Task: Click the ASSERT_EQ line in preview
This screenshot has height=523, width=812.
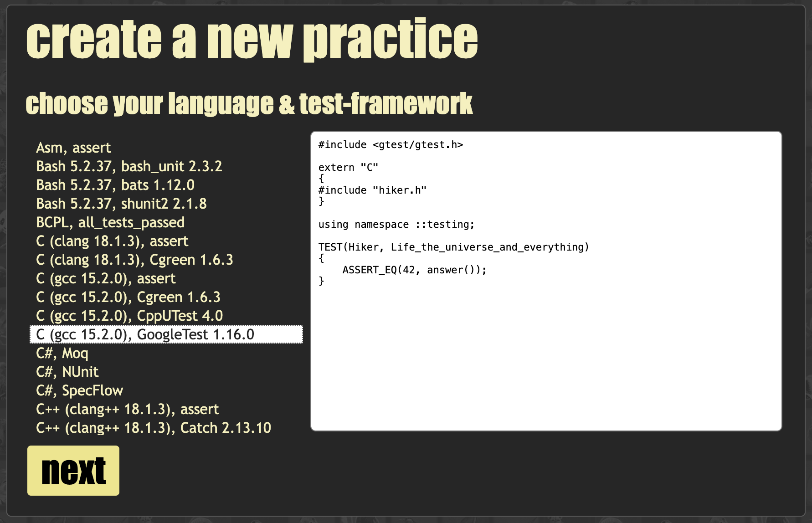Action: pos(414,270)
